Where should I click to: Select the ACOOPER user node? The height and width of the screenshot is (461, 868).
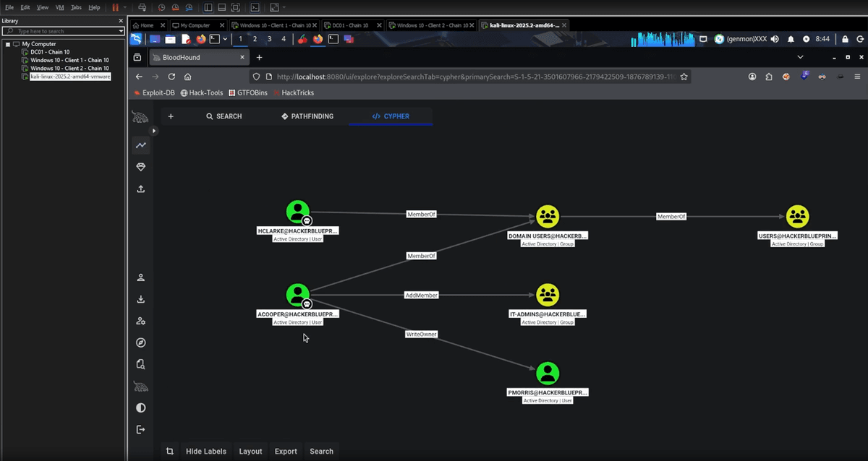[298, 295]
